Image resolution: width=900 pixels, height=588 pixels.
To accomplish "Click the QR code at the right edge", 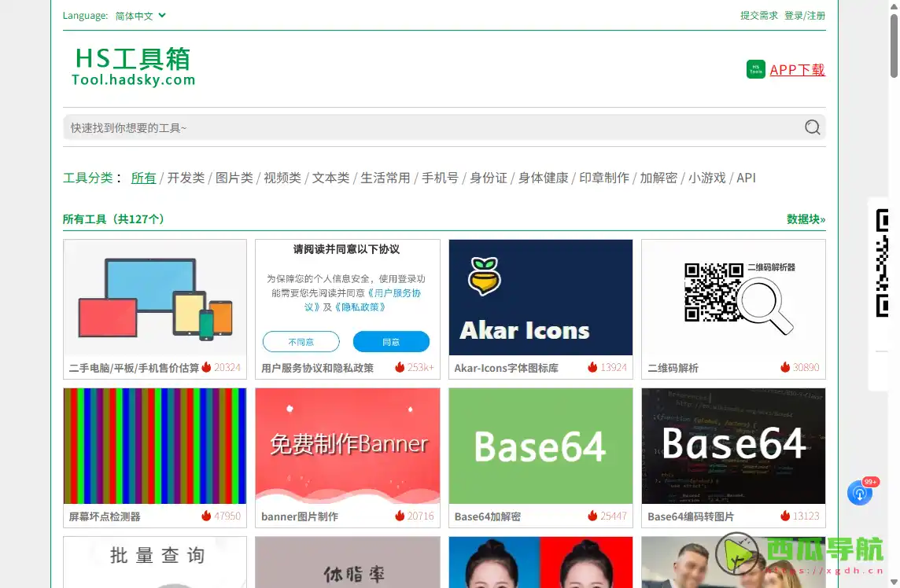I will coord(882,263).
